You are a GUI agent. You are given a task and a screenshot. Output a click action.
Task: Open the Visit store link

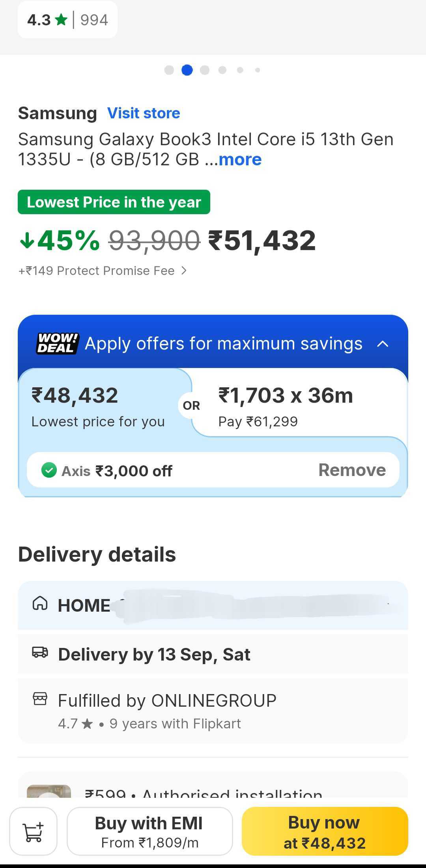click(144, 113)
